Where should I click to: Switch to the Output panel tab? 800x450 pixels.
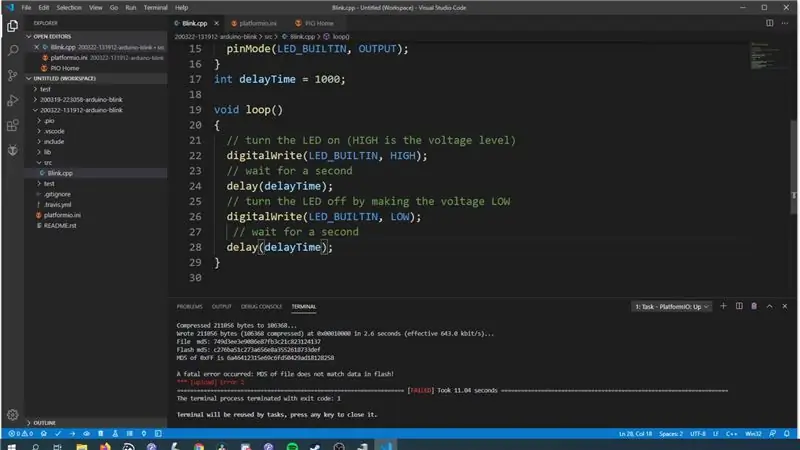coord(221,307)
